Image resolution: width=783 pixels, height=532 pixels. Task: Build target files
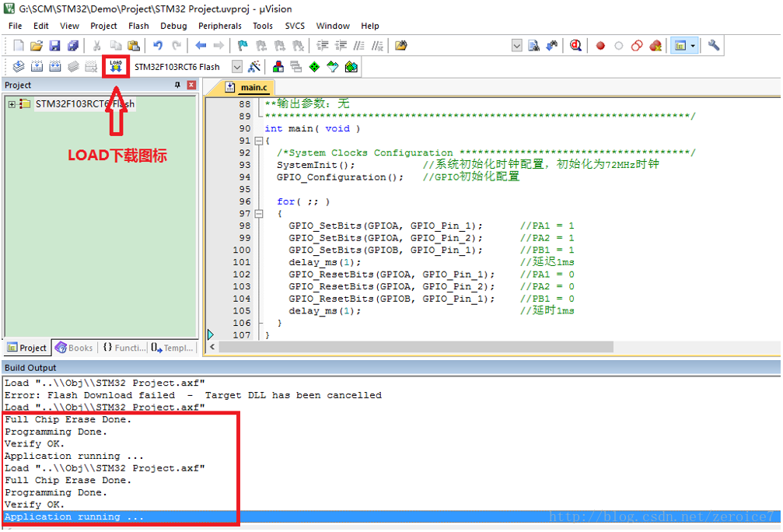pos(37,66)
